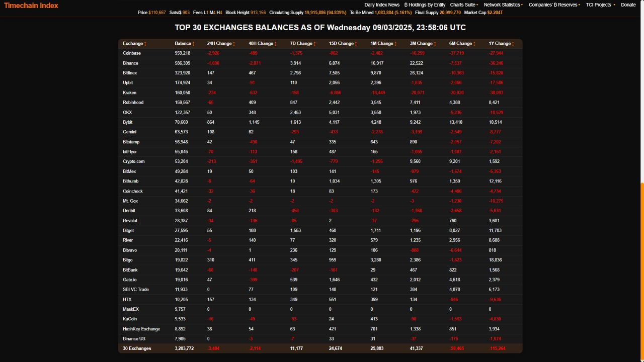644x362 pixels.
Task: Select the Bitfinex row label
Action: pos(130,73)
